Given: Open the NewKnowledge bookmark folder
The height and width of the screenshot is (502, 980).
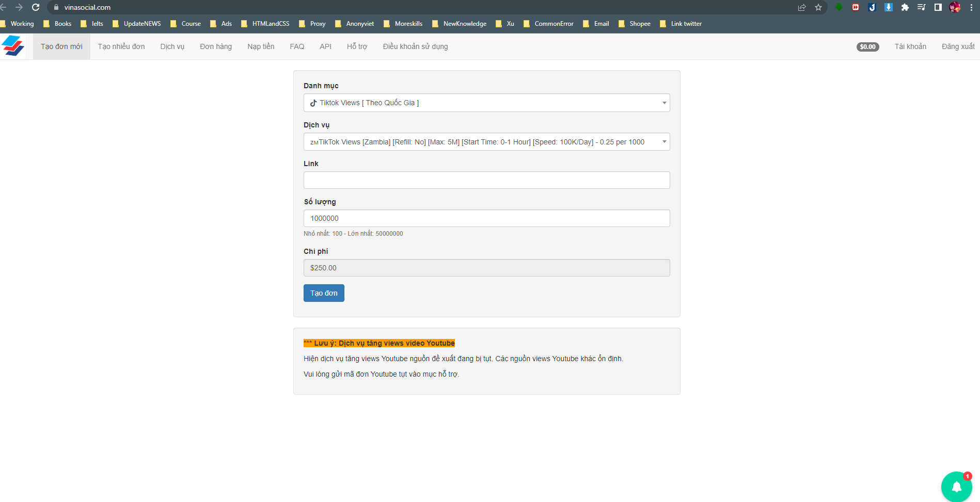Looking at the screenshot, I should click(460, 24).
